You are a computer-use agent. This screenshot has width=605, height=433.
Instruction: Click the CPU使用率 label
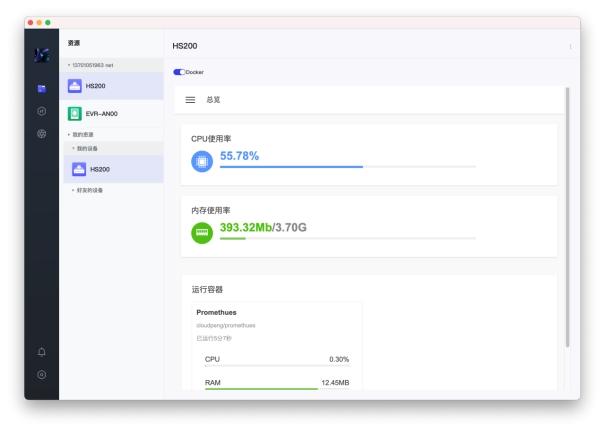coord(211,139)
